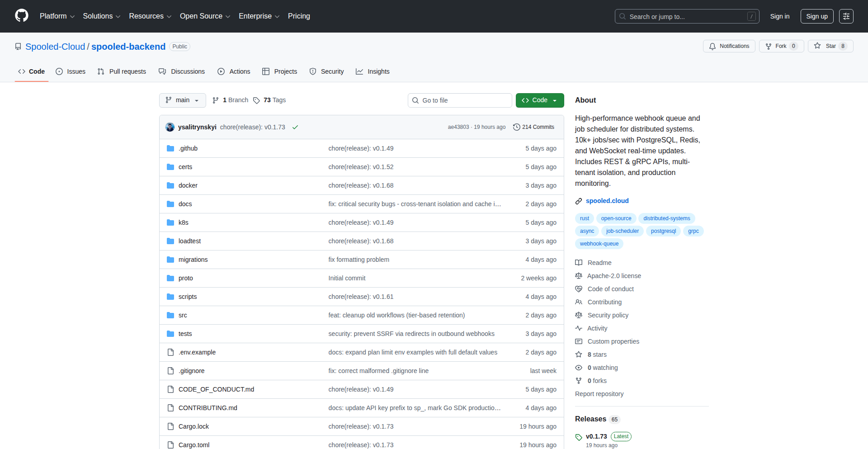Click the Cargo.lock file icon
868x449 pixels.
(171, 426)
